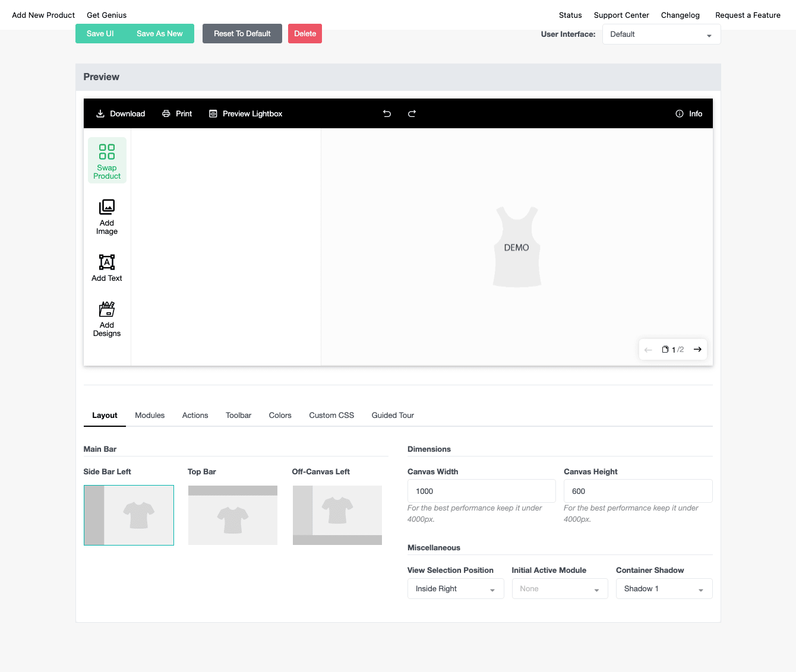The width and height of the screenshot is (796, 672).
Task: Select the Add Image module
Action: pyautogui.click(x=107, y=217)
